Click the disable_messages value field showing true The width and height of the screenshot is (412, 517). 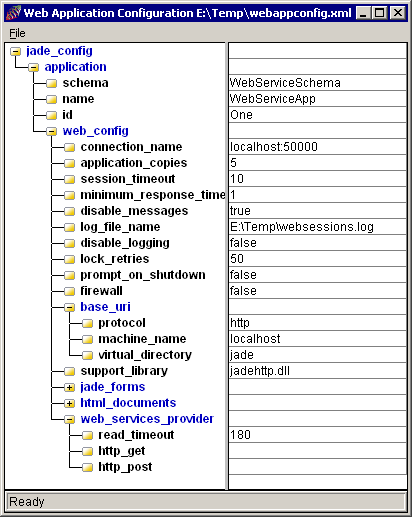tap(317, 211)
